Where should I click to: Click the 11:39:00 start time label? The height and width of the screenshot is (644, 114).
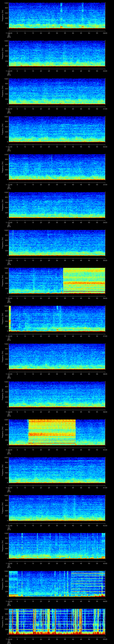click(9, 450)
